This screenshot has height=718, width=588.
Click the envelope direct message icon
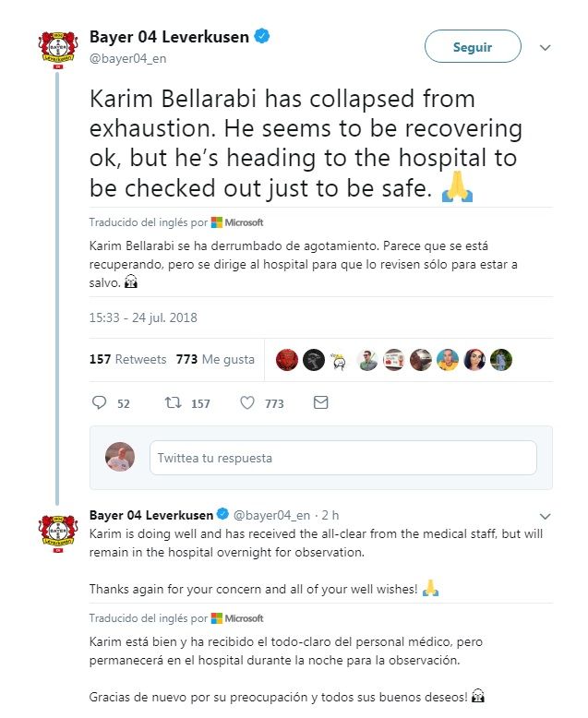[x=320, y=403]
